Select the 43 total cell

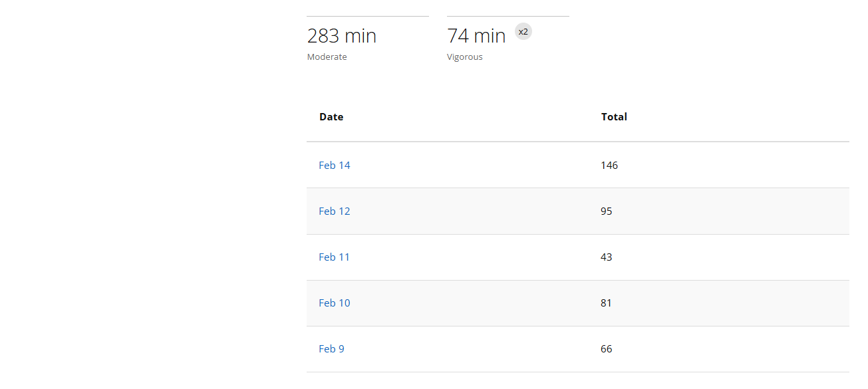[x=607, y=257]
